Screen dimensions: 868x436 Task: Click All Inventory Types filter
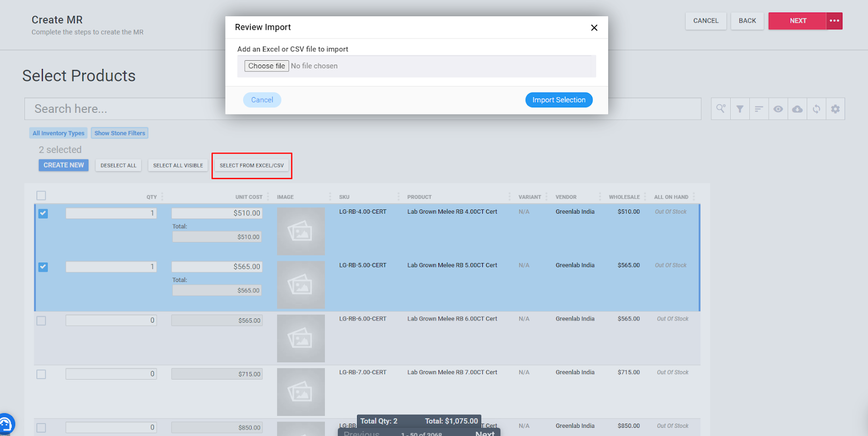[59, 133]
